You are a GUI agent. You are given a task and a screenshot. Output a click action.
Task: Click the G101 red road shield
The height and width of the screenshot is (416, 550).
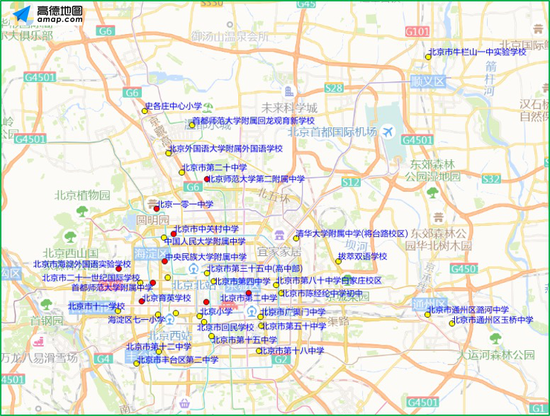pos(417,32)
